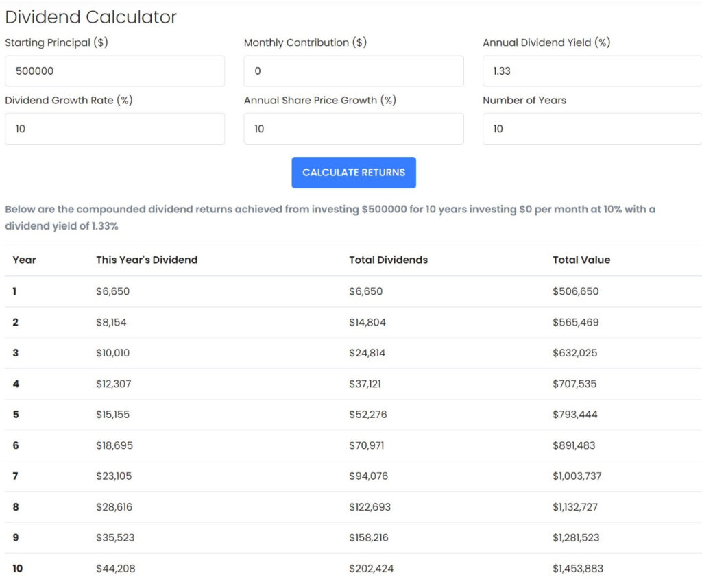This screenshot has width=702, height=588.
Task: Click year number 9 in the table
Action: click(16, 537)
